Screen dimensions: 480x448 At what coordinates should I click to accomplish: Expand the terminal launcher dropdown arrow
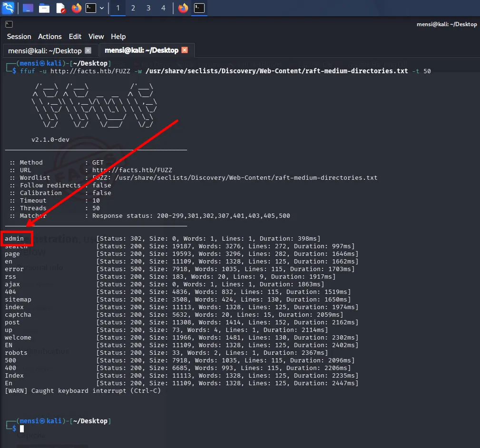click(102, 8)
